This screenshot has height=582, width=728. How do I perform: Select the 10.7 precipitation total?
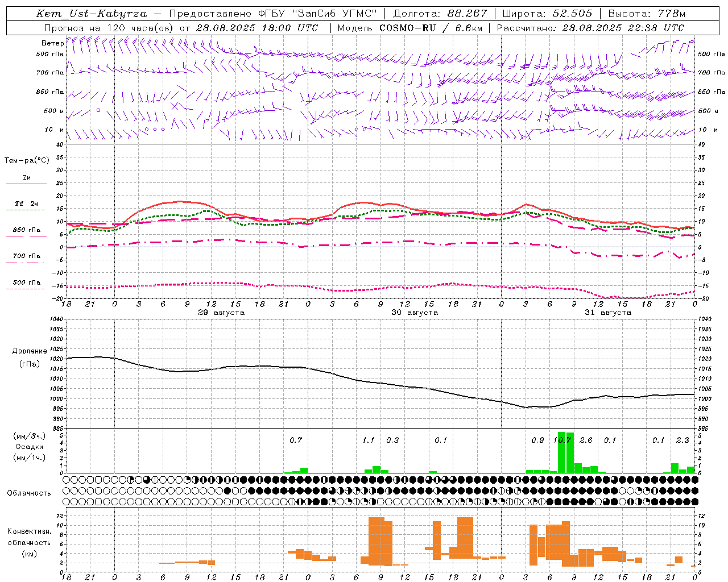coord(562,440)
